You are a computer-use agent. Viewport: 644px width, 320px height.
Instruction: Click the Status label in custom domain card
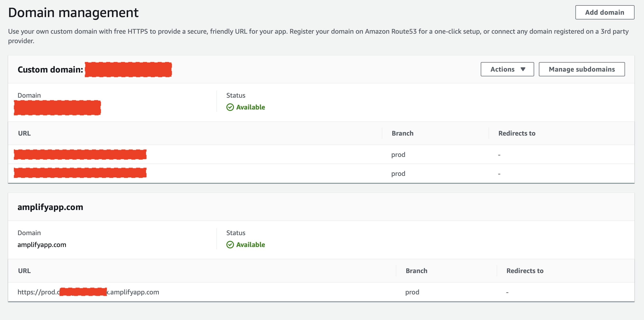click(235, 95)
